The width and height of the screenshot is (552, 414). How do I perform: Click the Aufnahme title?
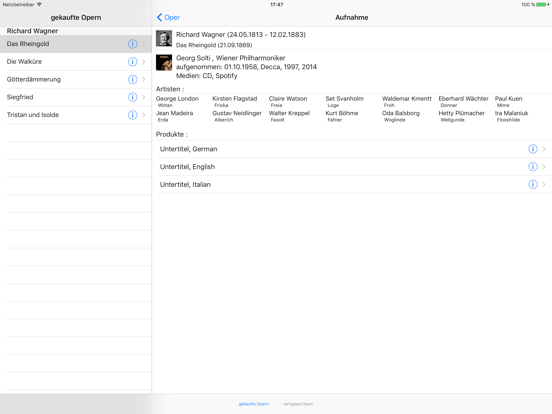[x=351, y=17]
